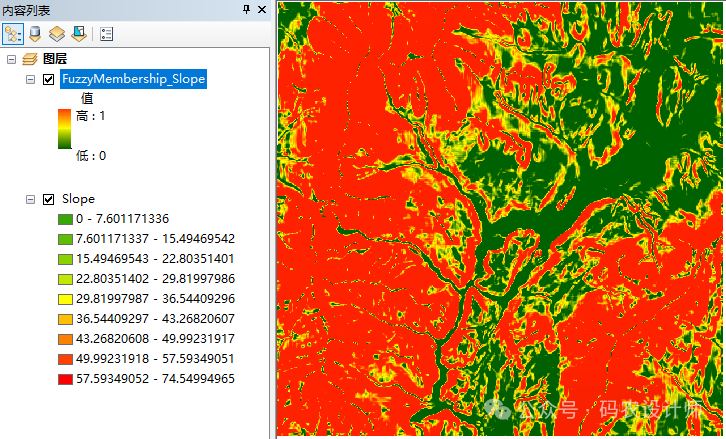
Task: Click the 0 - 7.601171336 green swatch
Action: (x=66, y=219)
